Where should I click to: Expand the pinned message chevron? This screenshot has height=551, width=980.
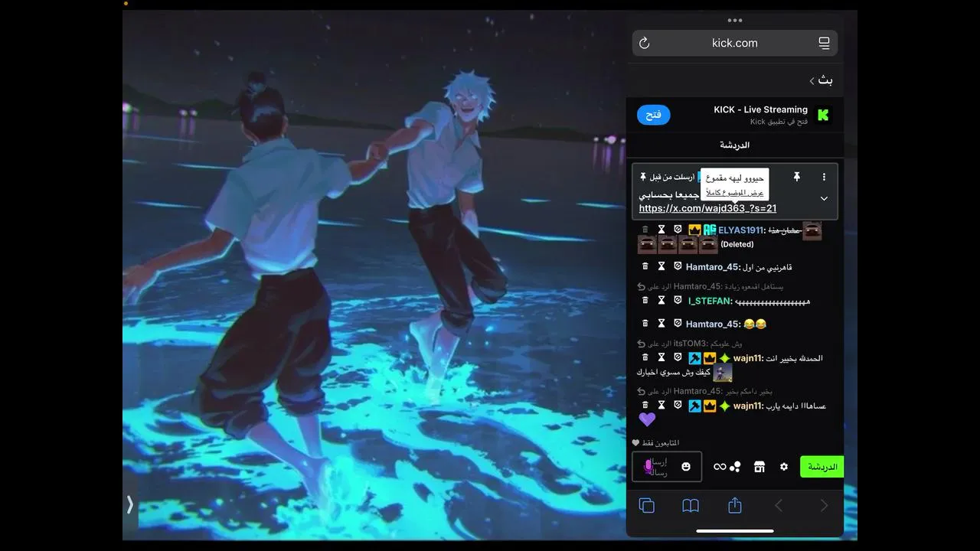[824, 198]
